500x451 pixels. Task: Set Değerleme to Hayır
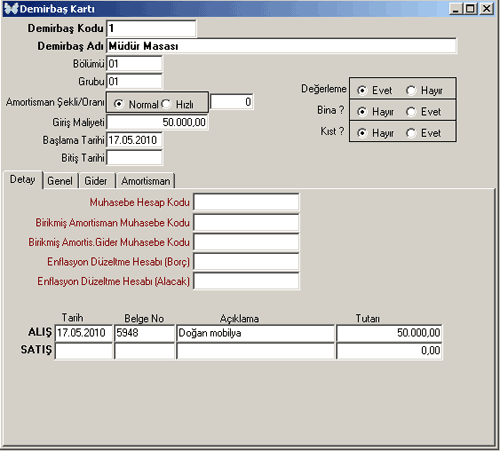click(411, 90)
